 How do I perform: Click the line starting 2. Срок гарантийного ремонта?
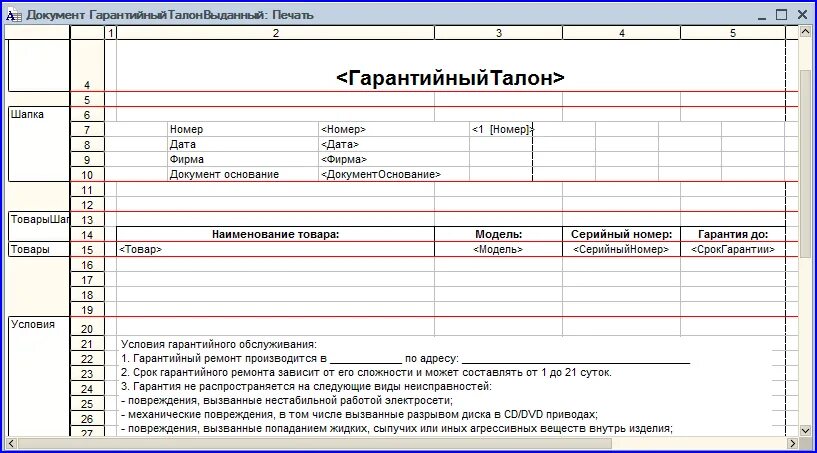(366, 373)
